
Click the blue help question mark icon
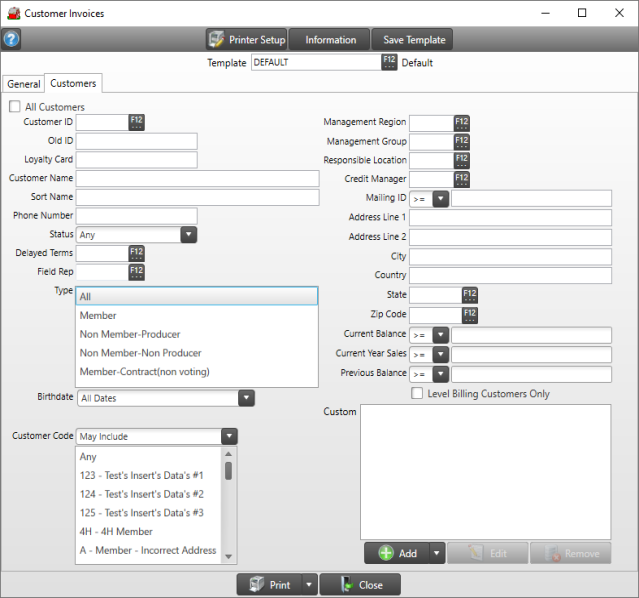point(12,40)
